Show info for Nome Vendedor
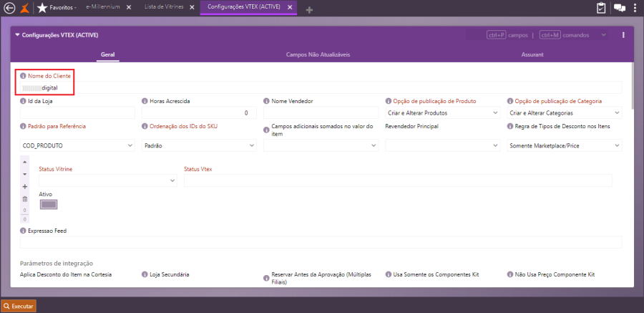Screen dimensions: 644x313 267,101
